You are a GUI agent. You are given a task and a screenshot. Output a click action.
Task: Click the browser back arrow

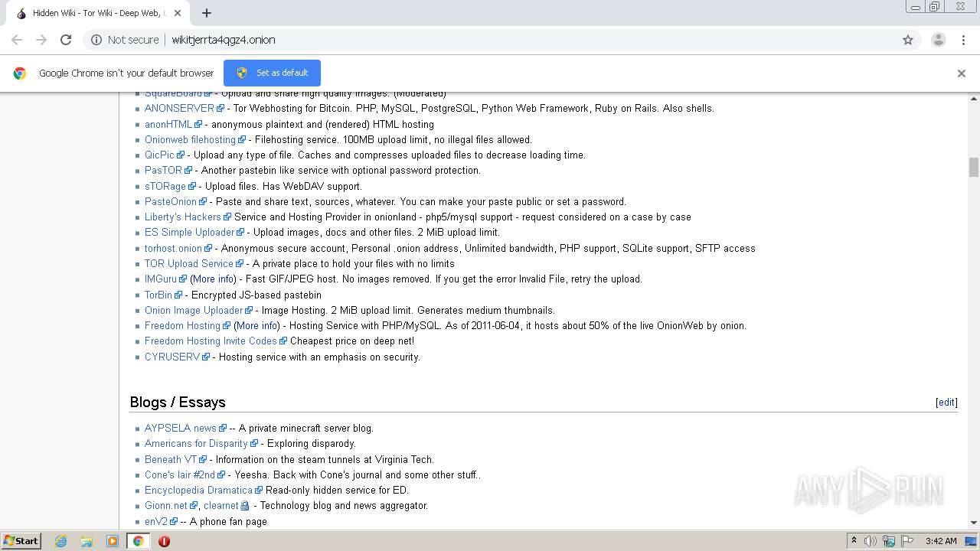[17, 40]
